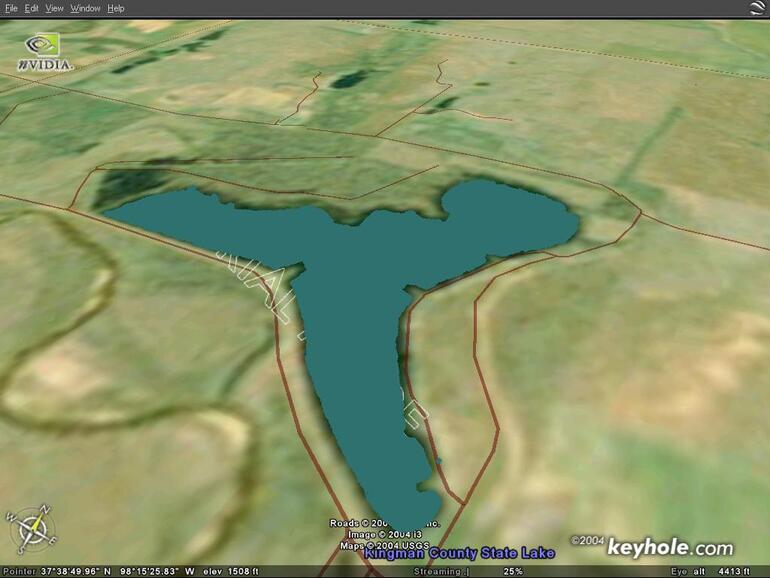
Task: Open the File menu
Action: [11, 8]
